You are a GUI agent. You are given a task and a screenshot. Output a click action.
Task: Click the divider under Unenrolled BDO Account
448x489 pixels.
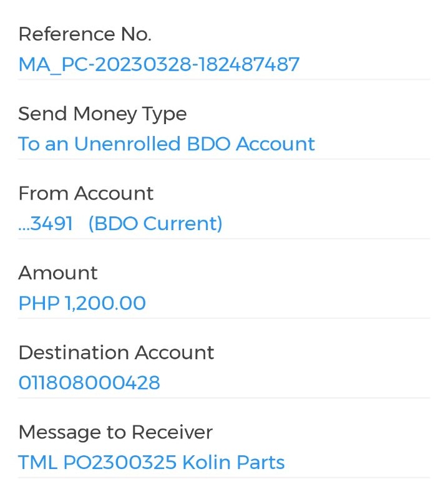[x=224, y=159]
